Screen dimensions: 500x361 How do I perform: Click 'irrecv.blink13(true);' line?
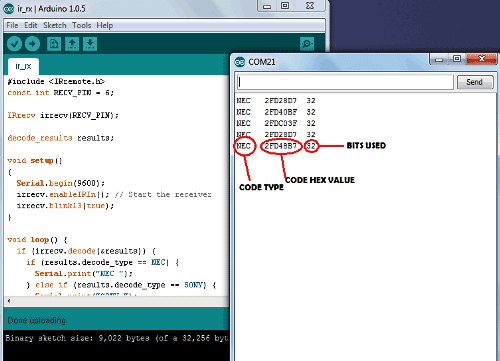tap(65, 206)
